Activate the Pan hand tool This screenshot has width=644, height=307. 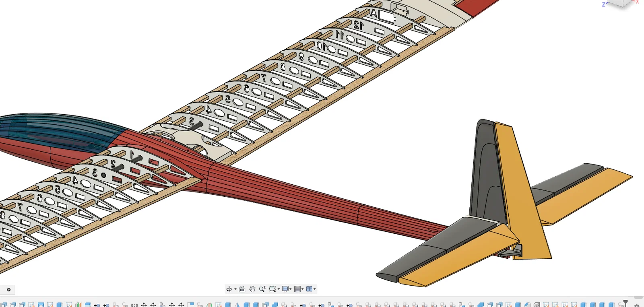[252, 289]
